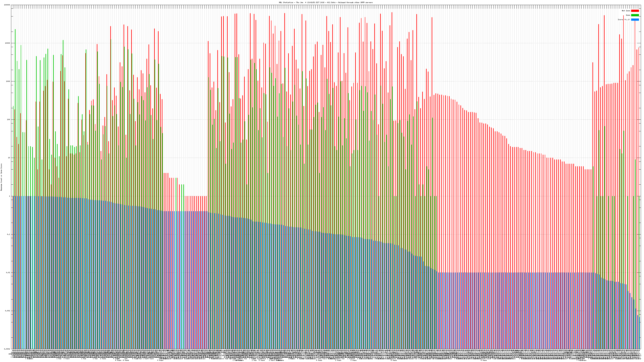Click the 10000 y-axis tick label
Screen dimensions: 644x362
8,43
